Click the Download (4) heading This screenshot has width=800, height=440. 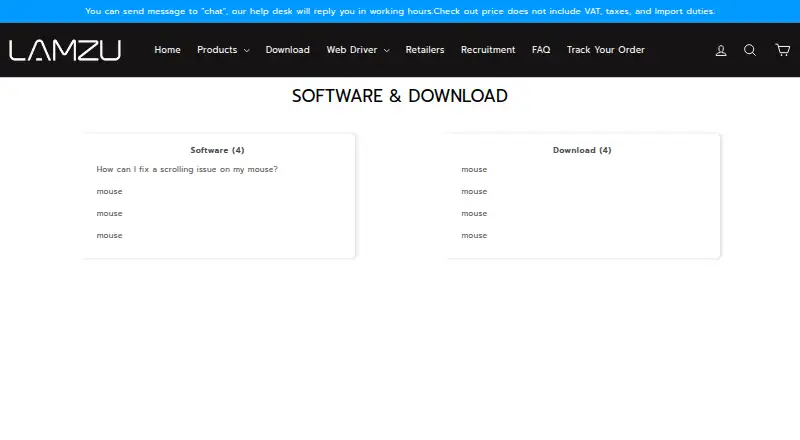[582, 150]
